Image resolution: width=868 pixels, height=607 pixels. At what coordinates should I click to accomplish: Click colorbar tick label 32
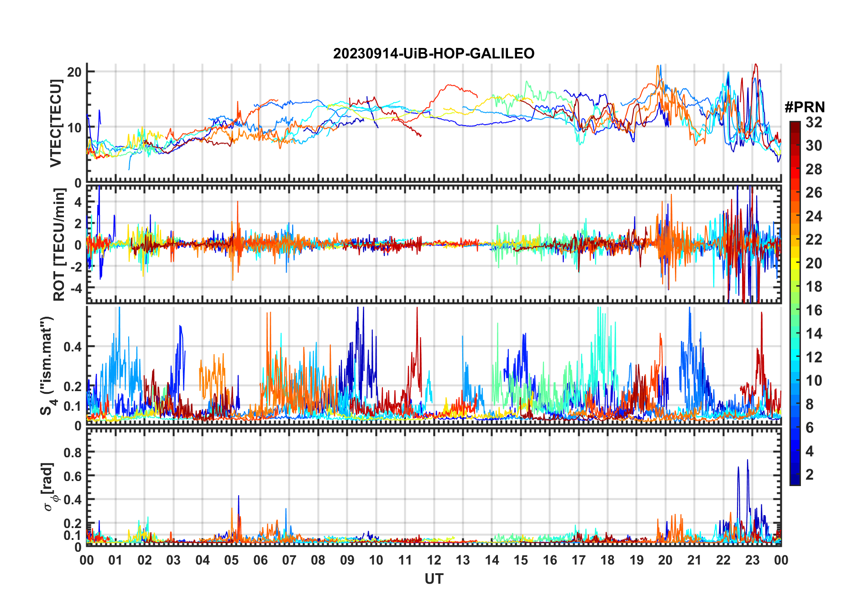coord(814,122)
